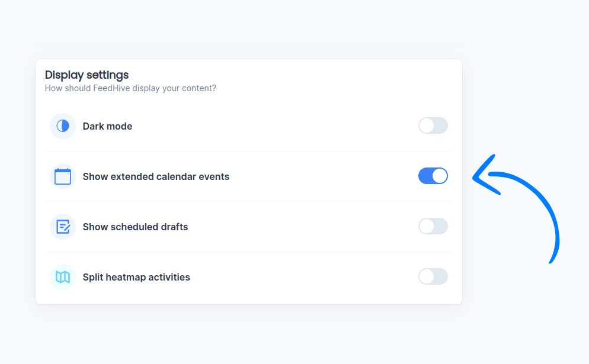Viewport: 589px width, 364px height.
Task: Click the "How should FeedHive display" subtitle
Action: click(x=130, y=88)
